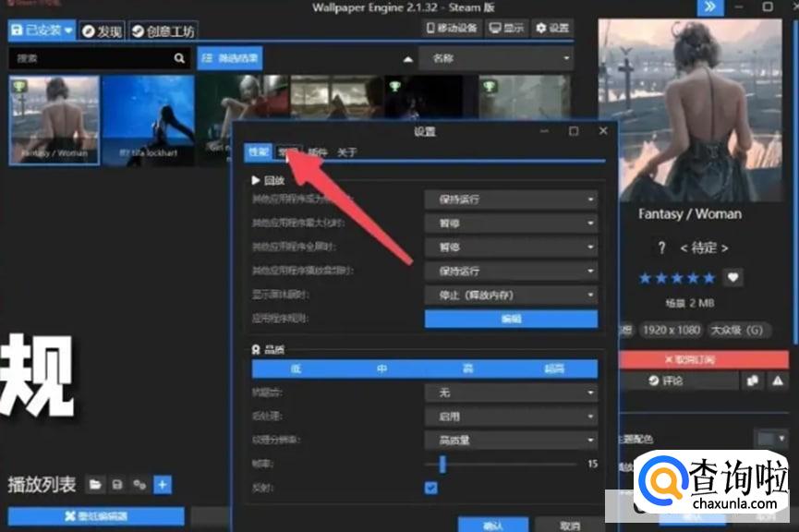The image size is (799, 532).
Task: Adjust the 帧率 frame rate slider
Action: click(442, 464)
